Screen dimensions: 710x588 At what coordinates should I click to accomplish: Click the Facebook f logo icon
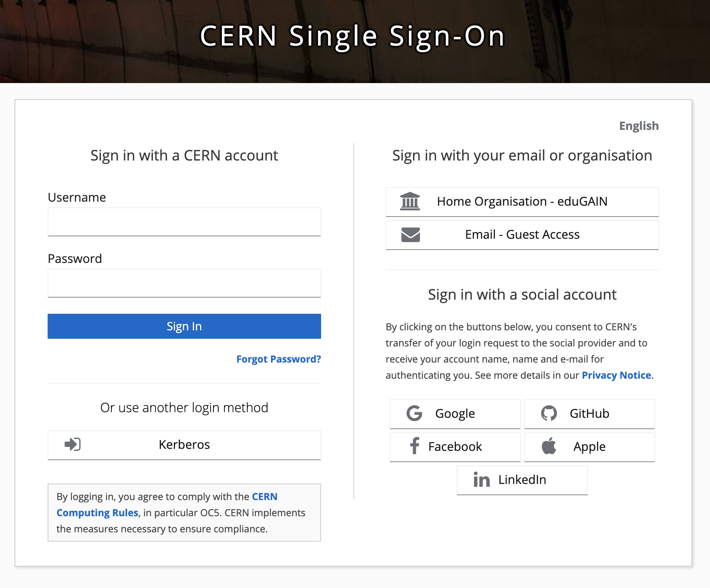click(x=415, y=446)
